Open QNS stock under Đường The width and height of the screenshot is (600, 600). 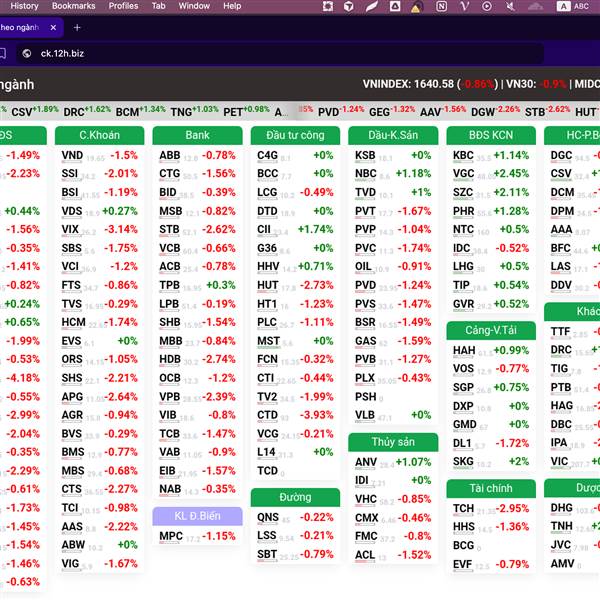coord(295,517)
